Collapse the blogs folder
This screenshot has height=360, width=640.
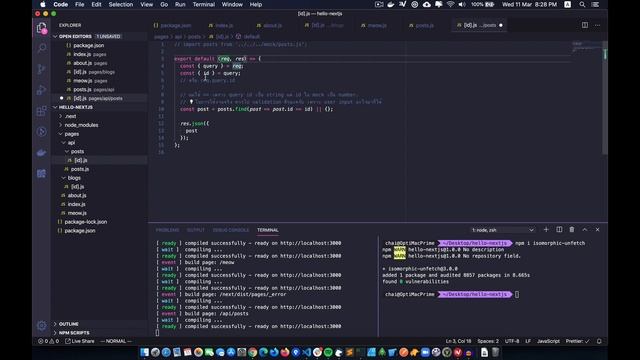64,178
